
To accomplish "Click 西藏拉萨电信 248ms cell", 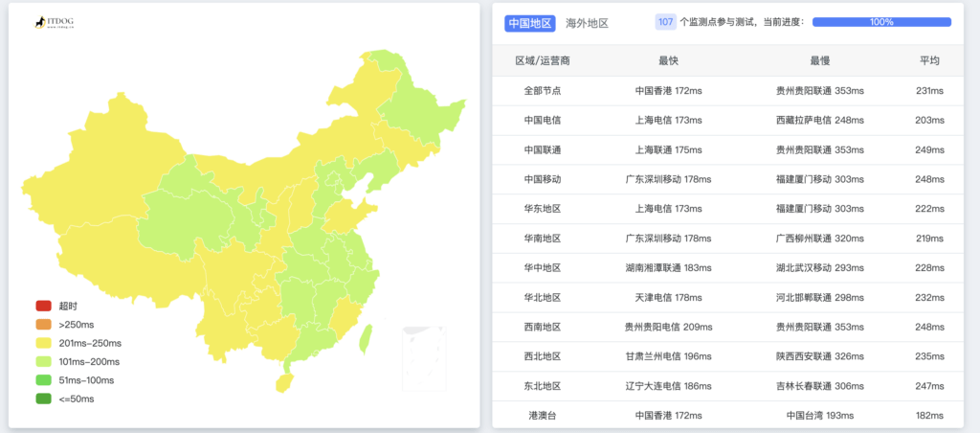I will pos(820,120).
